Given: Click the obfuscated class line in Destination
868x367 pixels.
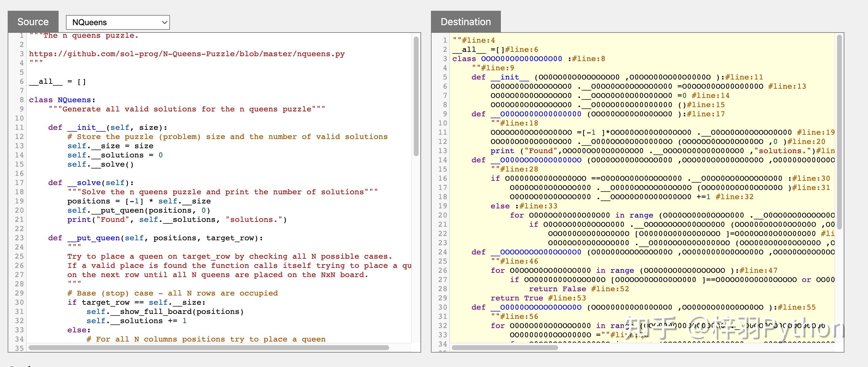Looking at the screenshot, I should [x=528, y=59].
